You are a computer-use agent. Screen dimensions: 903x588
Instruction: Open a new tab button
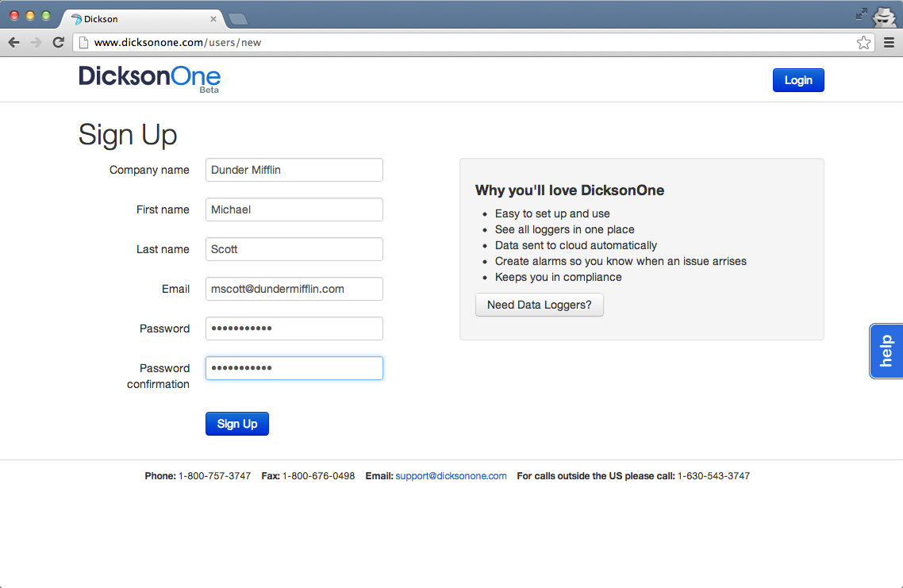238,20
